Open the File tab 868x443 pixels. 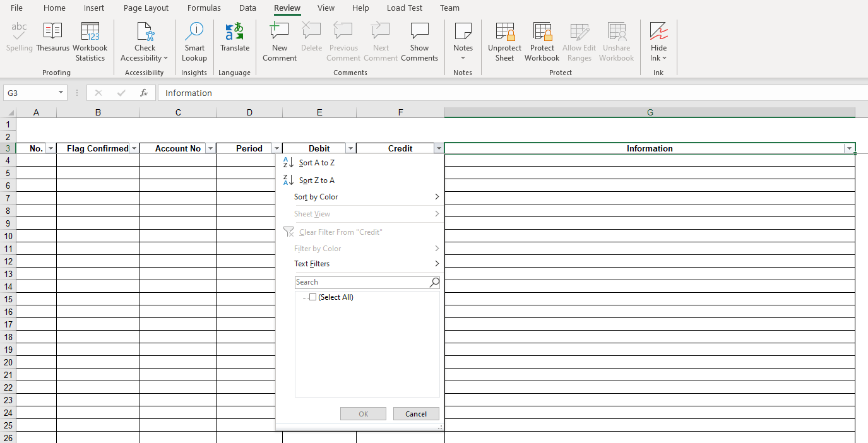(x=16, y=8)
